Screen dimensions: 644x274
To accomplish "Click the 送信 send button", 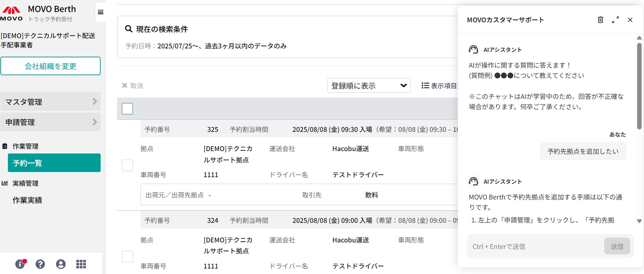I will pos(617,246).
